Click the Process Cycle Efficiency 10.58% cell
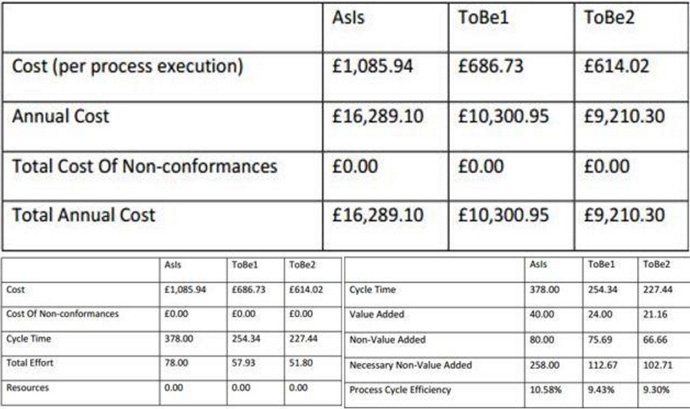The image size is (690, 409). click(546, 390)
